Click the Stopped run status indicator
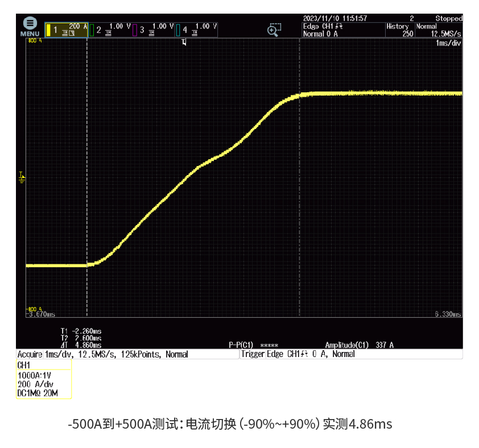 point(449,19)
